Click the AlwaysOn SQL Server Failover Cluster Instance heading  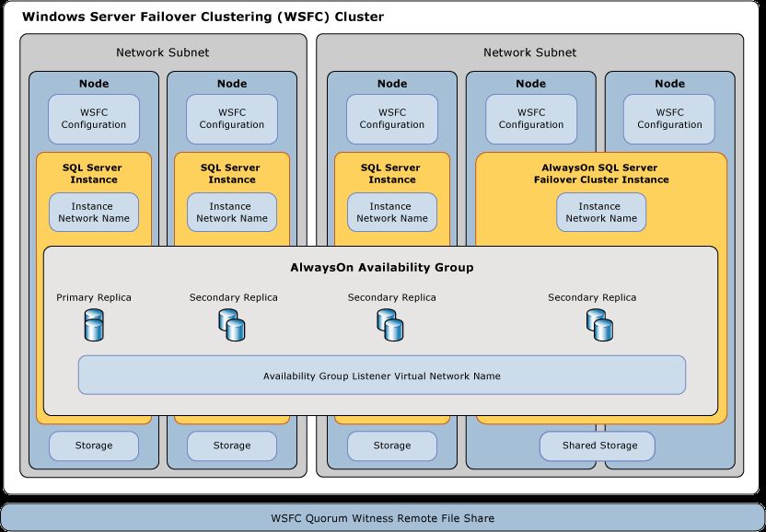pos(600,174)
